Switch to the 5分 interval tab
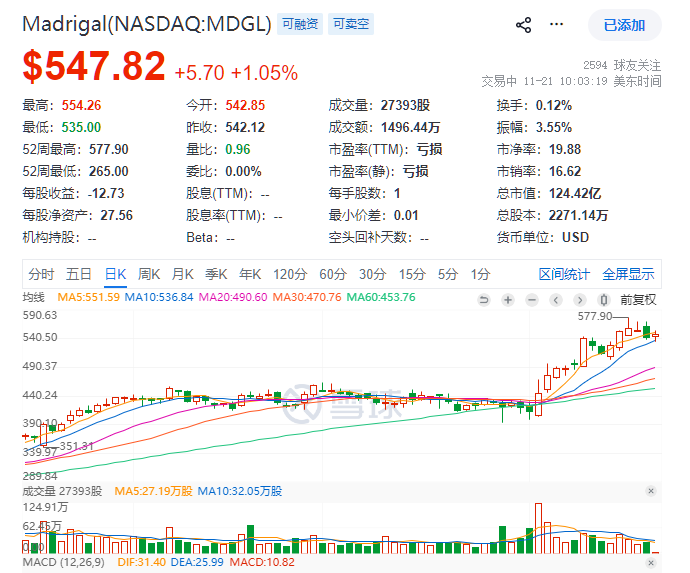 coord(448,274)
